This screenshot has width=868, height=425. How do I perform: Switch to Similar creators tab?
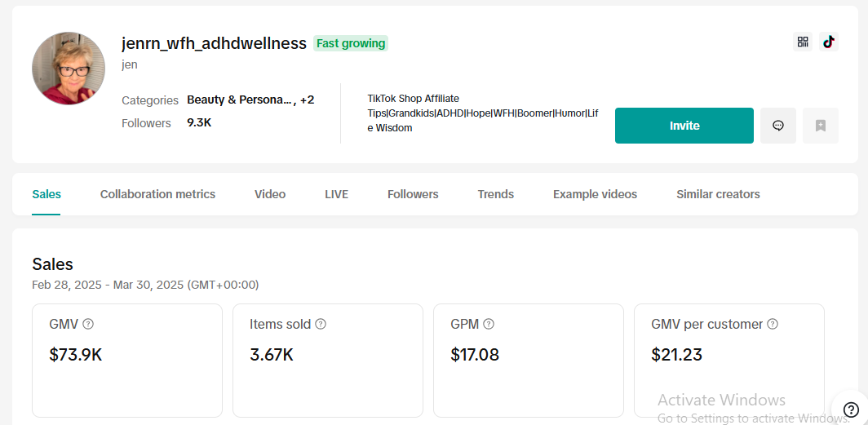tap(718, 194)
